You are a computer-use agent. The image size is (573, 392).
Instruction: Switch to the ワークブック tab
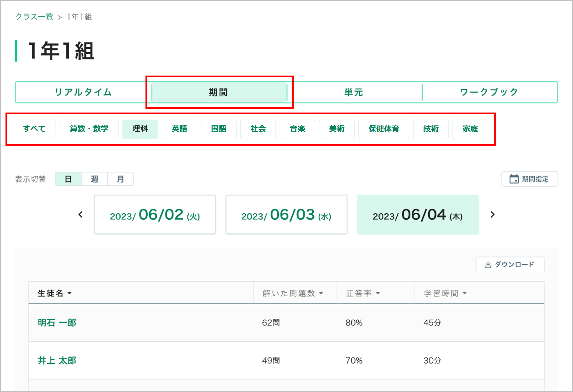click(489, 92)
